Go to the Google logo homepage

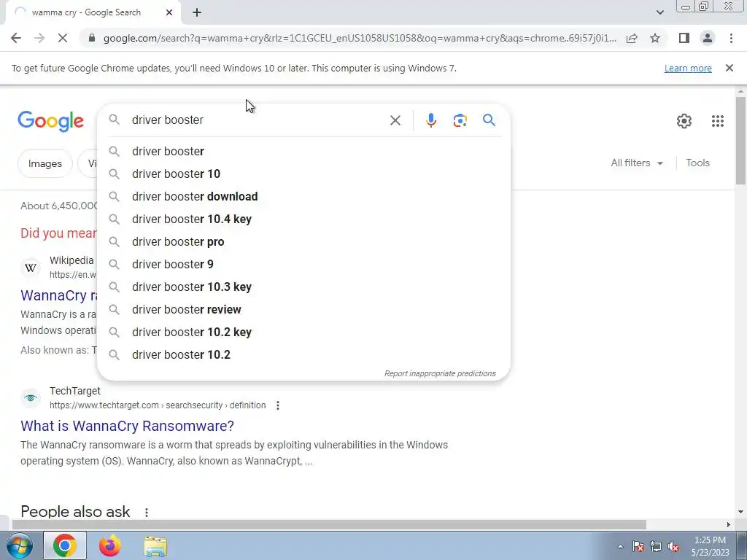pyautogui.click(x=50, y=121)
